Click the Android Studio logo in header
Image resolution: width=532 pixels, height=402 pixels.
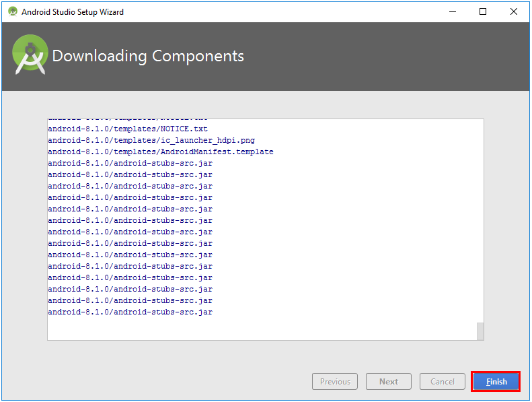[30, 55]
